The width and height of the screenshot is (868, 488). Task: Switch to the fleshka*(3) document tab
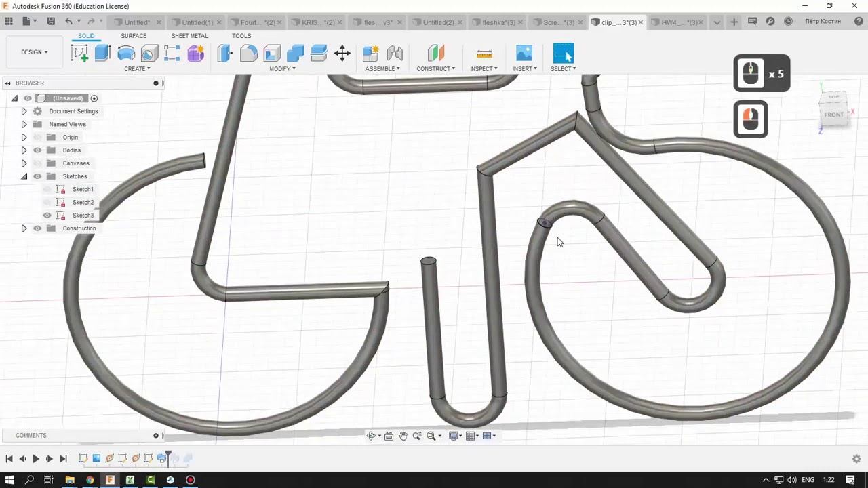click(x=498, y=22)
